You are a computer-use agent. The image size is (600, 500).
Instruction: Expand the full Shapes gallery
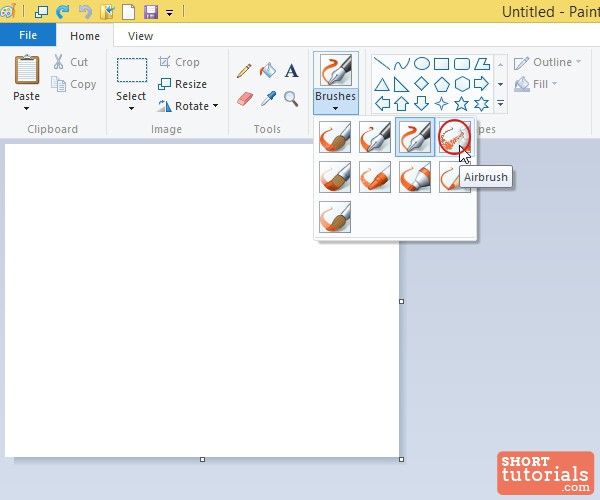(x=500, y=103)
